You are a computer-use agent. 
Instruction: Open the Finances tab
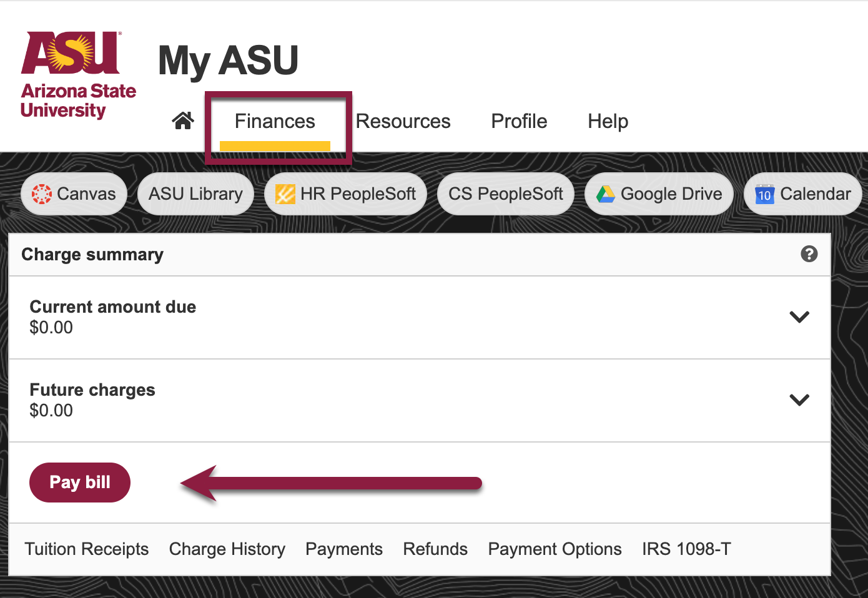pyautogui.click(x=275, y=121)
